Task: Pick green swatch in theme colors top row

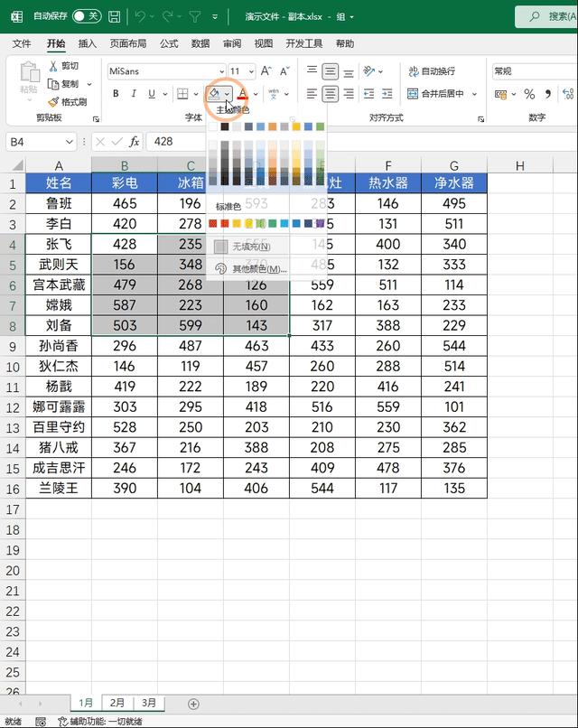Action: [x=320, y=126]
